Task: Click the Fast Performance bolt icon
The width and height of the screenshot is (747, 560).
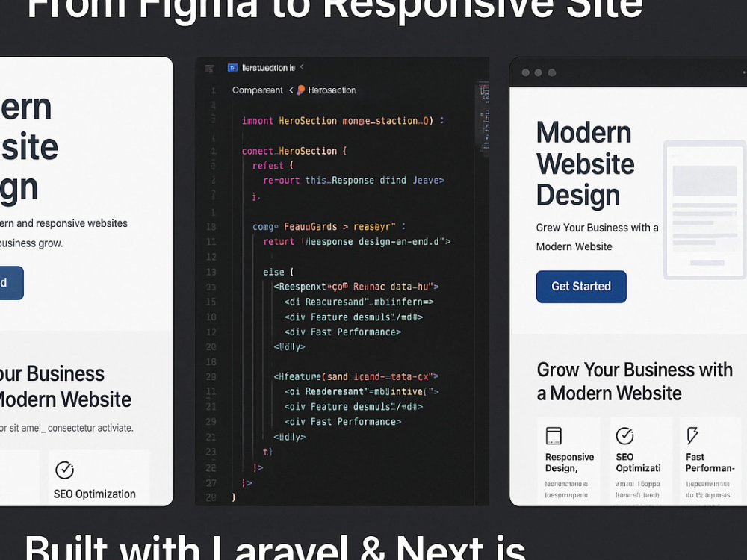Action: coord(692,435)
